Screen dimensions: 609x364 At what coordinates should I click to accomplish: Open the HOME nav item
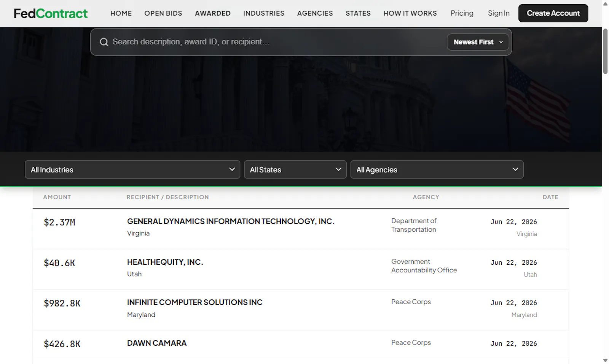tap(121, 13)
